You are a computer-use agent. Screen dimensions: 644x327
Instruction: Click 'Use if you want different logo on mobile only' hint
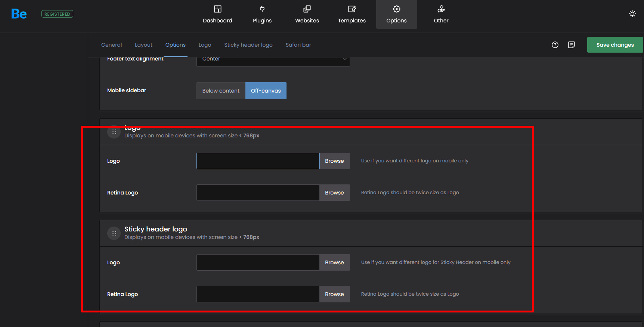[415, 161]
